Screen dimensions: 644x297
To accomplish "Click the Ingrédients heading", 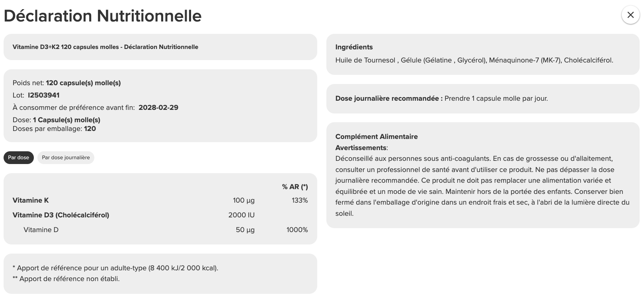I will tap(354, 47).
